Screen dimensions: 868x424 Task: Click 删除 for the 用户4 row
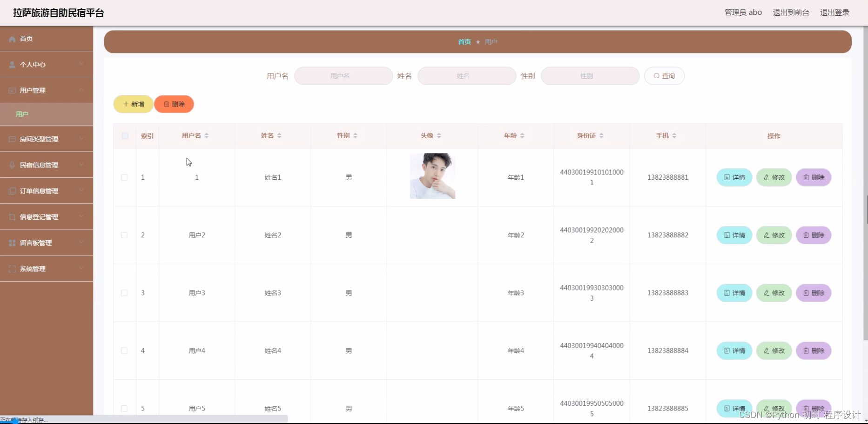click(814, 350)
